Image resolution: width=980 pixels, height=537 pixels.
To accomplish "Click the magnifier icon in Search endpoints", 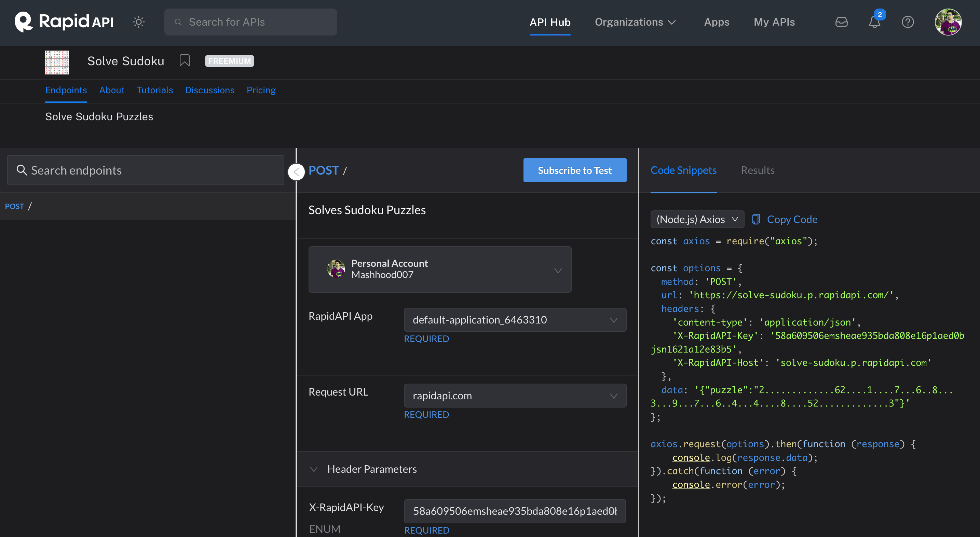I will click(22, 170).
